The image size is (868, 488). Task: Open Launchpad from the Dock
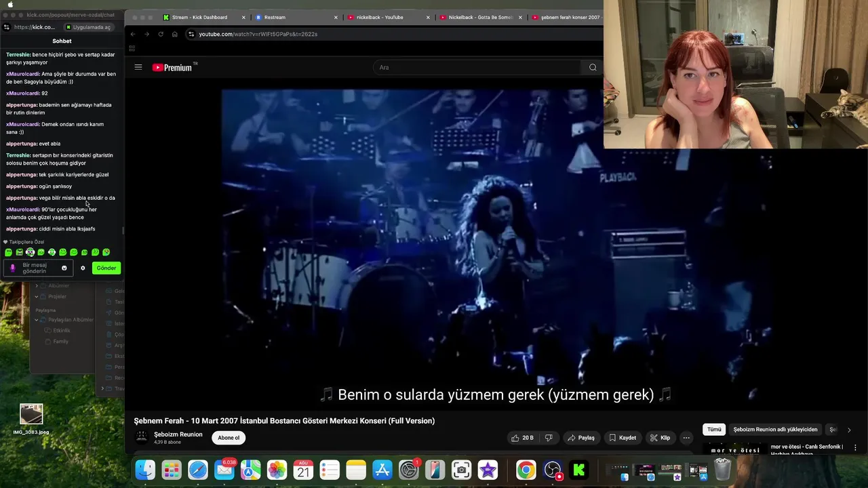pyautogui.click(x=172, y=470)
